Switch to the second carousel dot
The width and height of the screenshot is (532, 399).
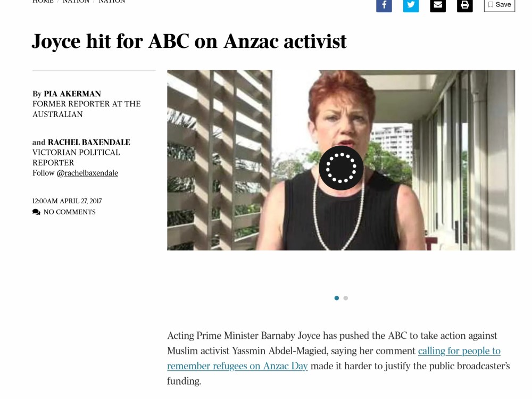coord(345,298)
